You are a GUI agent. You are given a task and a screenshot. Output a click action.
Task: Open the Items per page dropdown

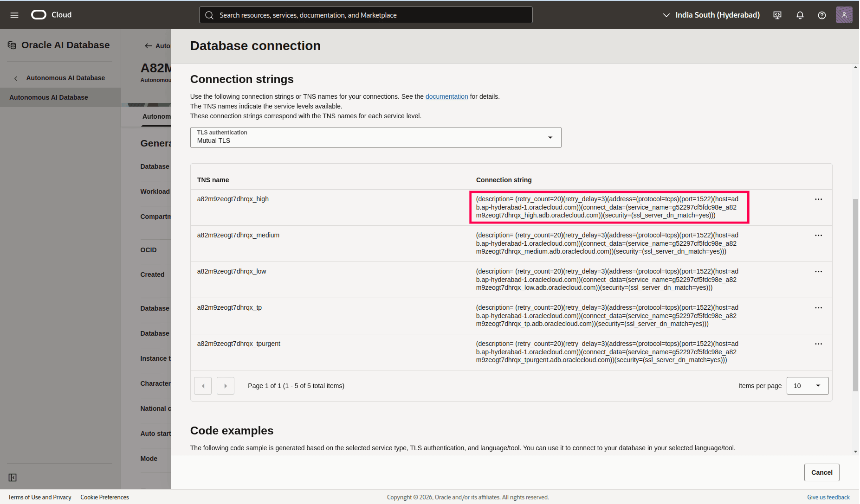point(808,386)
